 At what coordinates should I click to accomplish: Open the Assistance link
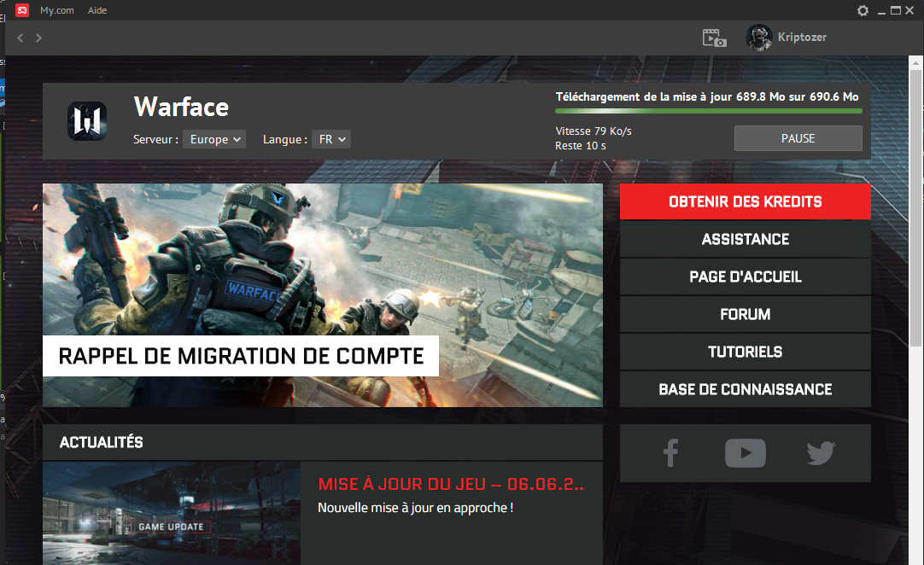(745, 239)
